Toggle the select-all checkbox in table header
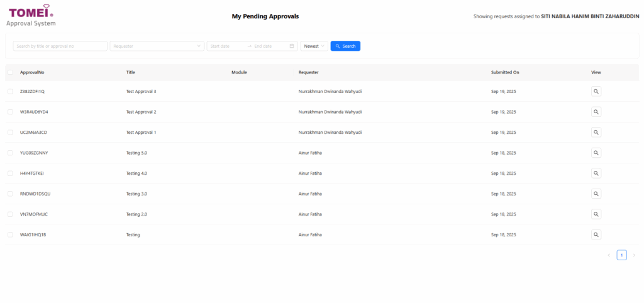The height and width of the screenshot is (303, 644). pos(10,72)
